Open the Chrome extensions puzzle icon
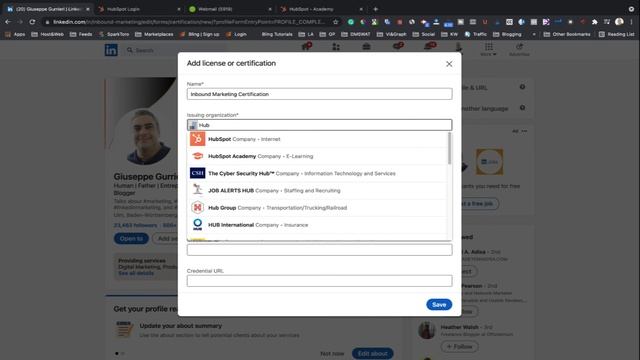This screenshot has height=360, width=640. point(595,22)
